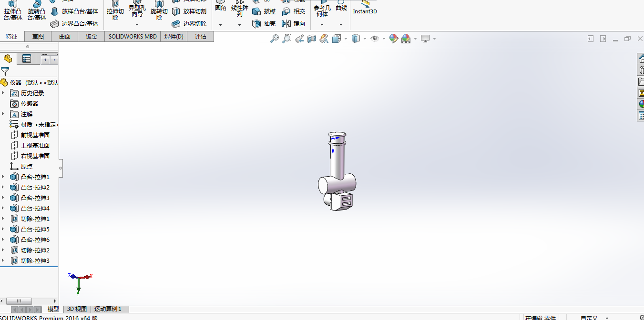Select the 拉伸切除 extruded cut tool
The height and width of the screenshot is (320, 644).
115,10
